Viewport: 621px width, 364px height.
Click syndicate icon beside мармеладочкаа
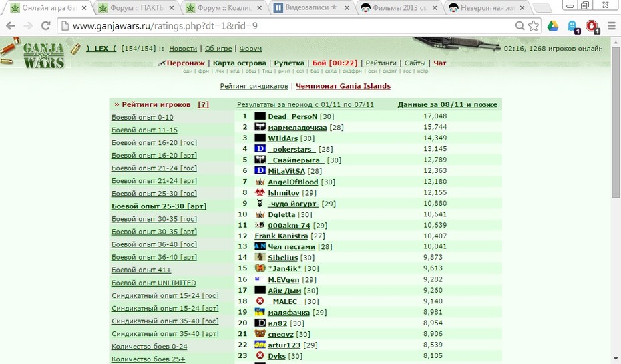point(260,127)
